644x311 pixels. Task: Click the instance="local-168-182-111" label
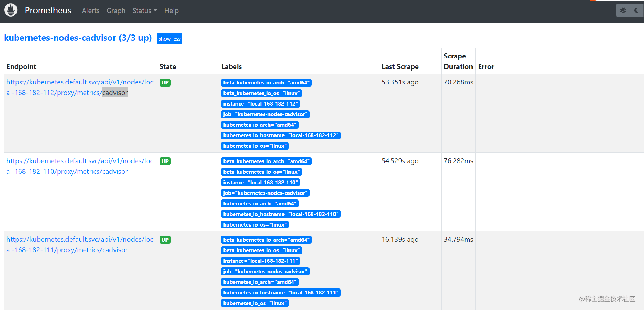(x=260, y=261)
